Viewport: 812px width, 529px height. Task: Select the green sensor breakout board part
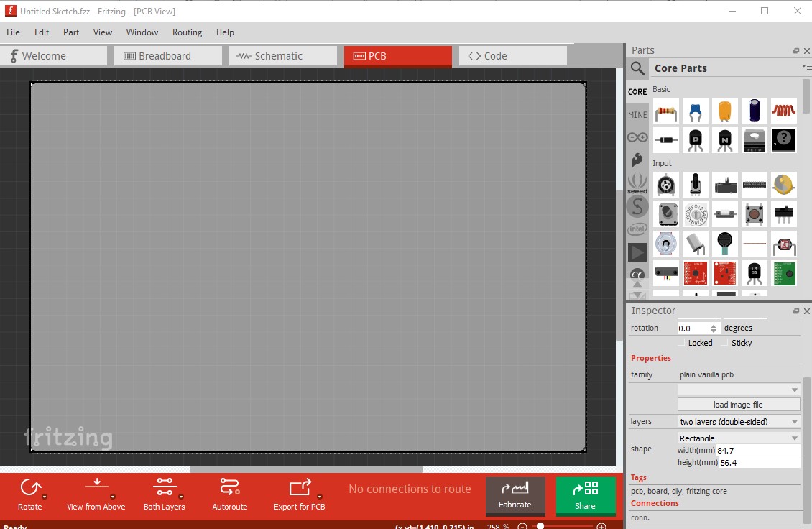784,273
